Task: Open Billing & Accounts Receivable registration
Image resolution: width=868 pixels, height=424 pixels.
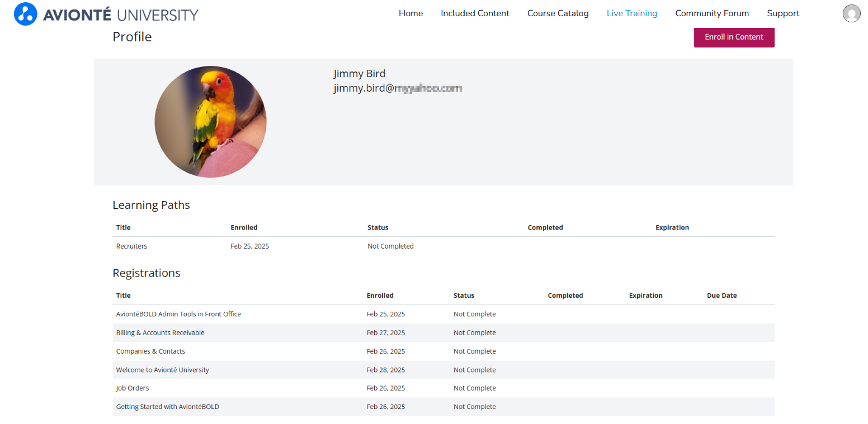Action: [160, 333]
